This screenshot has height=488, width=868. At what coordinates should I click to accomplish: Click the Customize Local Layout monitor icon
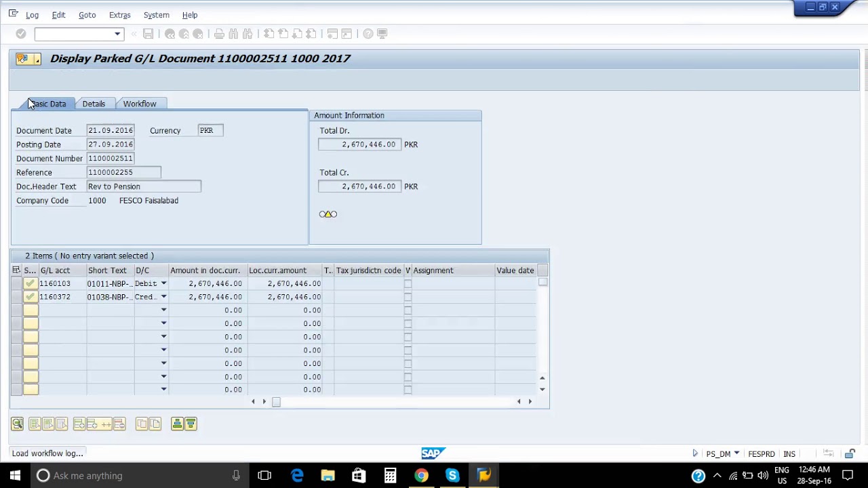pyautogui.click(x=382, y=33)
